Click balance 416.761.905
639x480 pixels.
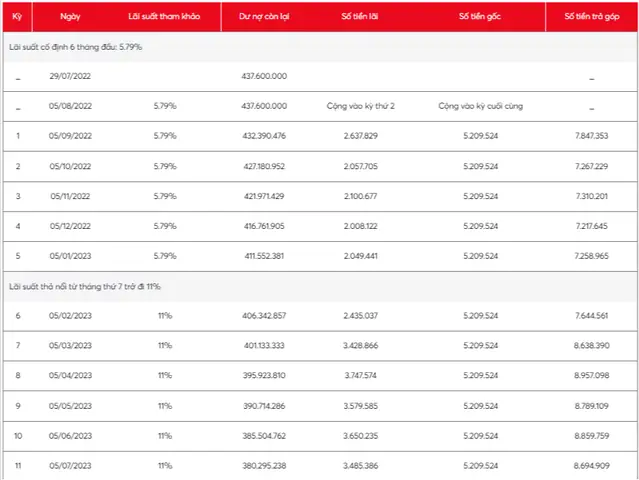(x=264, y=226)
